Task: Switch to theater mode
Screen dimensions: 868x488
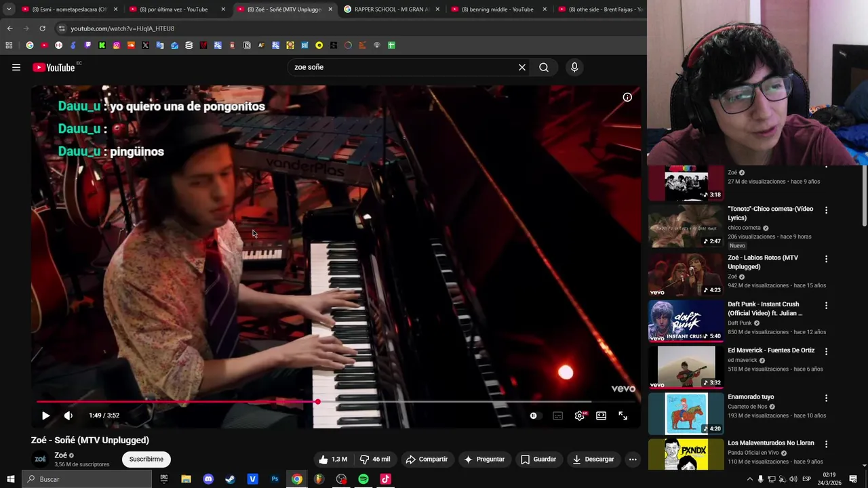Action: 601,415
